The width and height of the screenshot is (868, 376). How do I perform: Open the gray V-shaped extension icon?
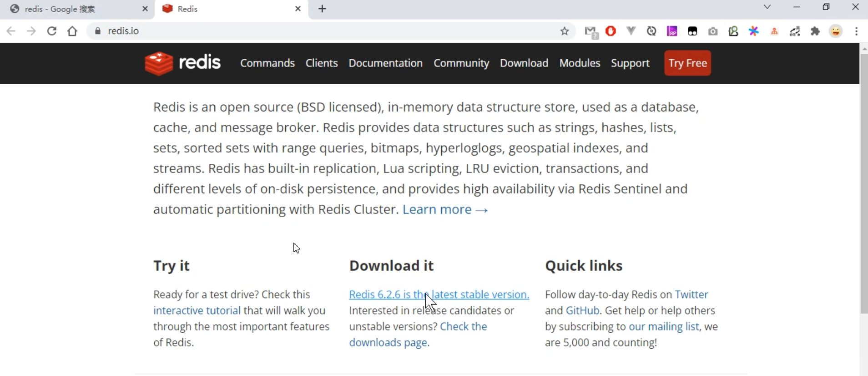point(631,31)
